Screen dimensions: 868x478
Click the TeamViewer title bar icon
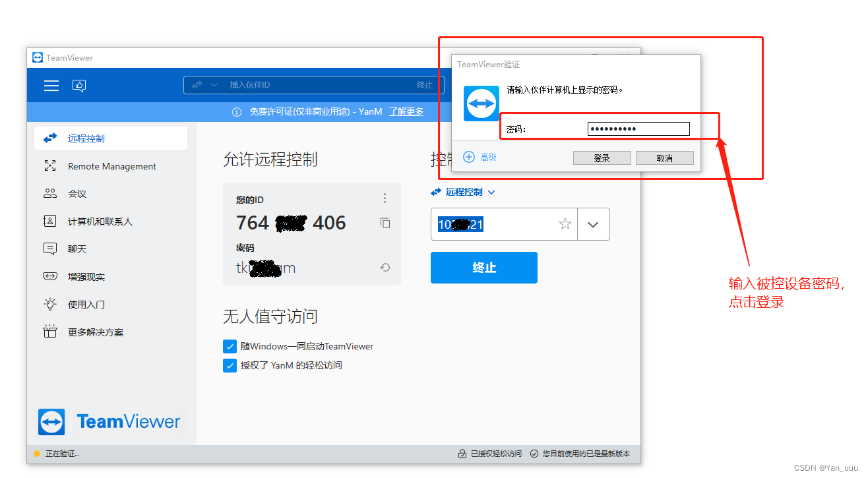click(38, 57)
